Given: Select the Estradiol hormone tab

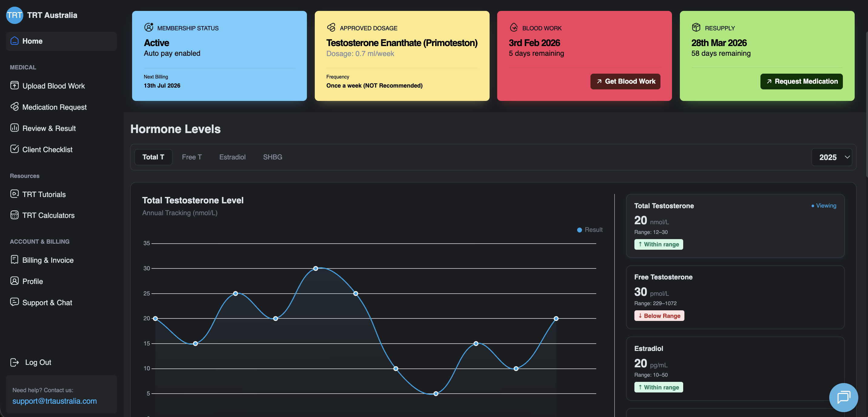Looking at the screenshot, I should [232, 157].
